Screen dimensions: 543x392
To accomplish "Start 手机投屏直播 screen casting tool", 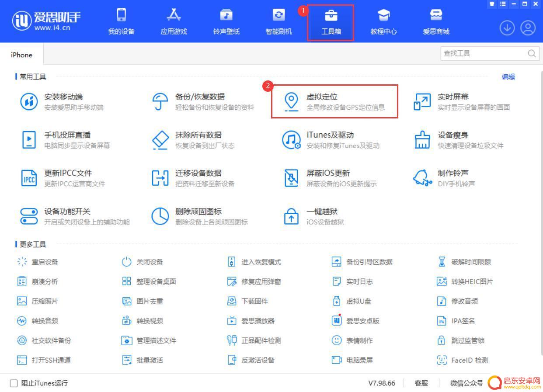I will 66,140.
